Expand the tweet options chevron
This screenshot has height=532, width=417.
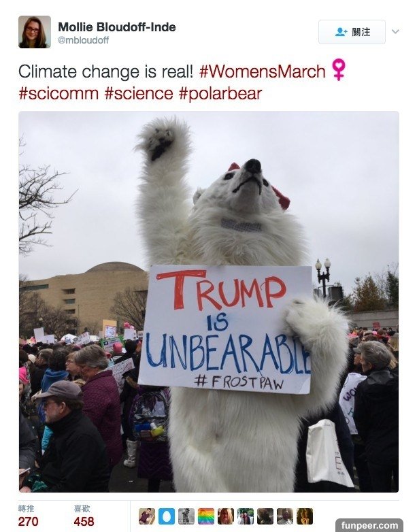[x=395, y=32]
